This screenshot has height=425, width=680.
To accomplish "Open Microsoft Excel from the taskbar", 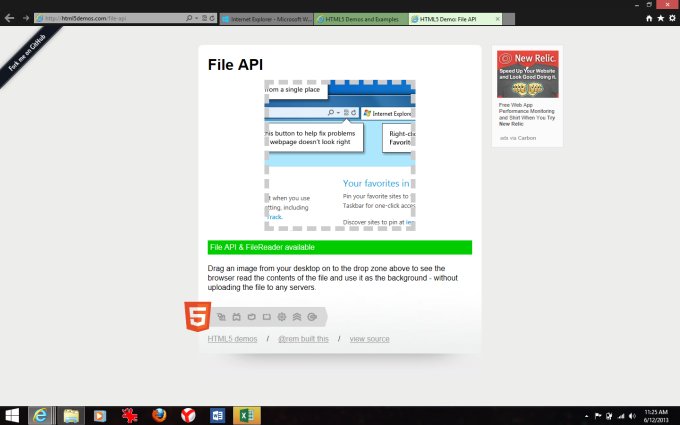I will tap(247, 415).
